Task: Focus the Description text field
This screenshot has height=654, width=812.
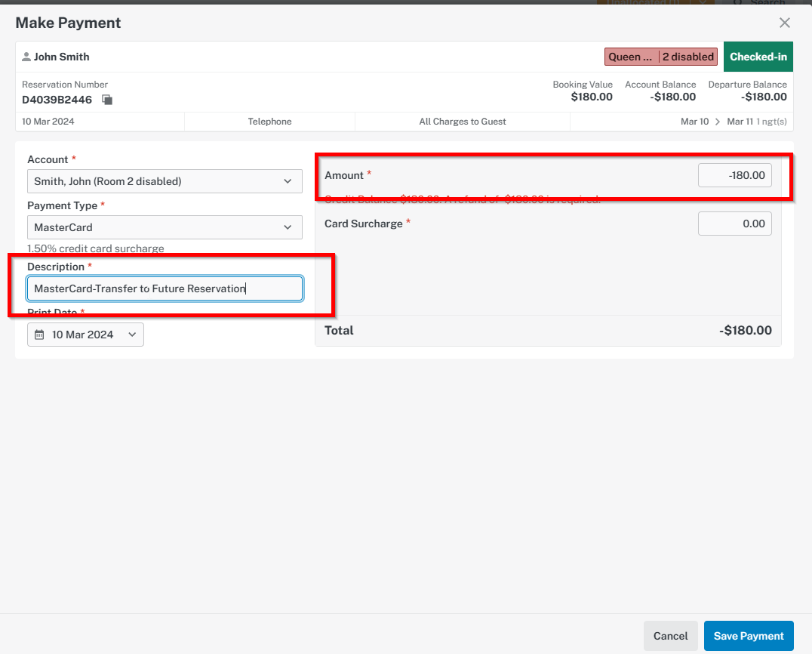Action: point(165,288)
